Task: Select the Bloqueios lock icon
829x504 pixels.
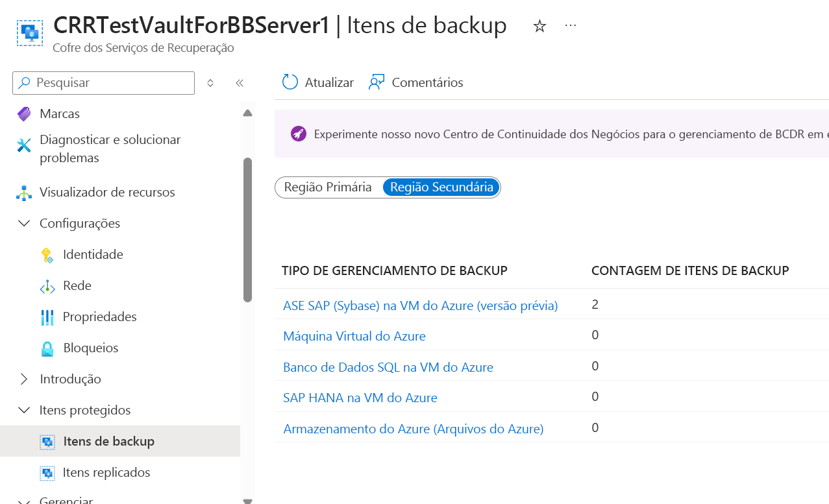Action: pos(47,348)
